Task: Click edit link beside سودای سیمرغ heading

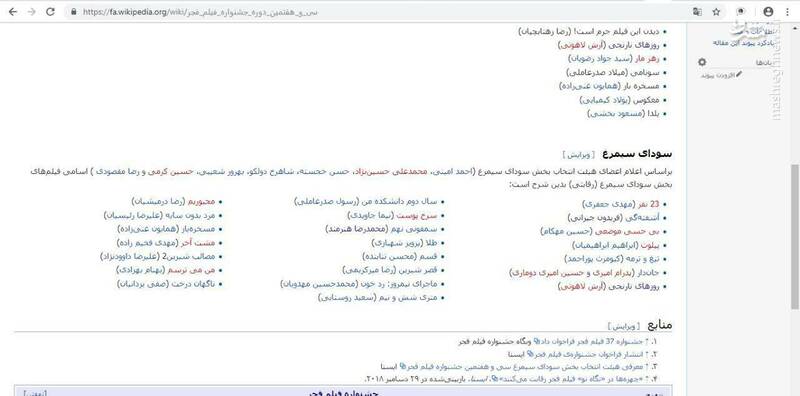Action: coord(579,155)
